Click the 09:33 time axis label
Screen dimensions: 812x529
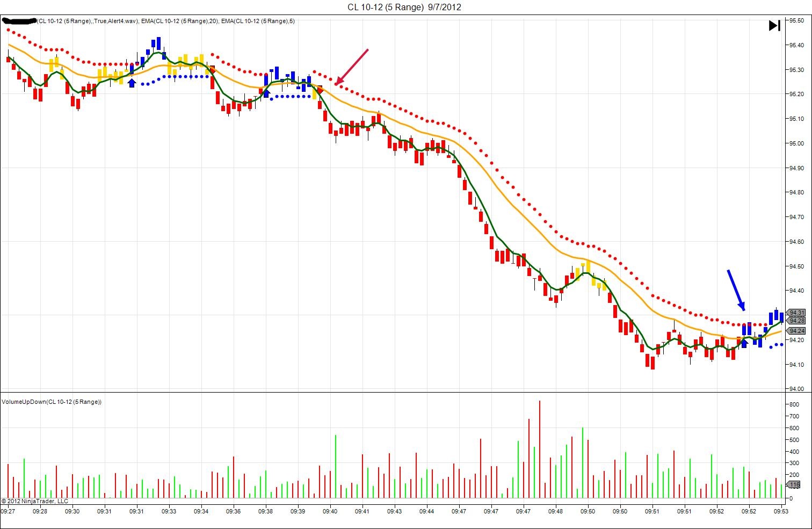(x=169, y=512)
